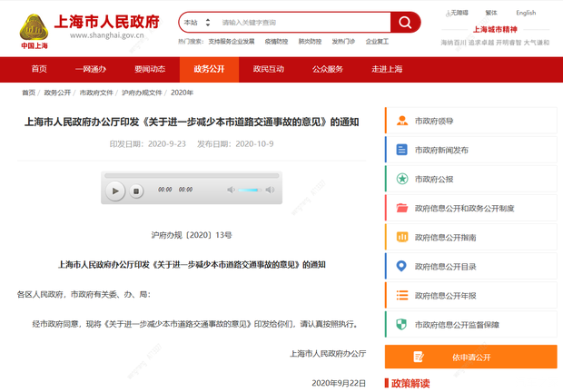563x392 pixels.
Task: Click the high volume speaker icon
Action: pos(270,190)
